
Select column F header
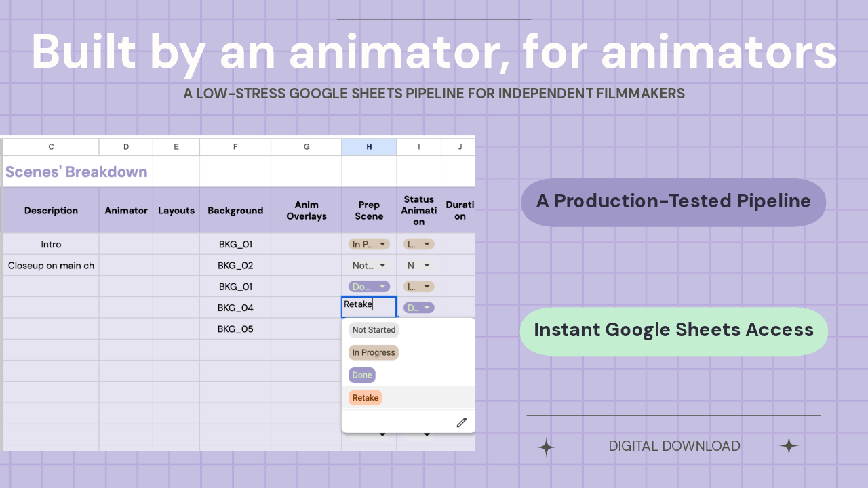point(235,147)
